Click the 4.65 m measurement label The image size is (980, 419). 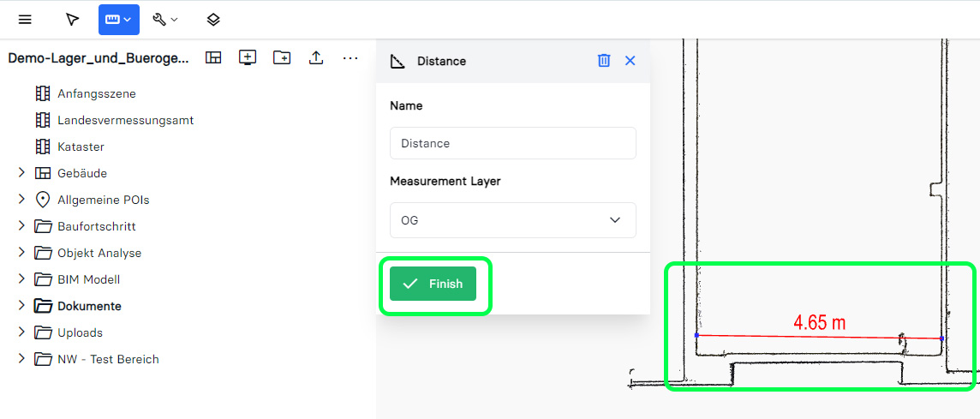819,323
